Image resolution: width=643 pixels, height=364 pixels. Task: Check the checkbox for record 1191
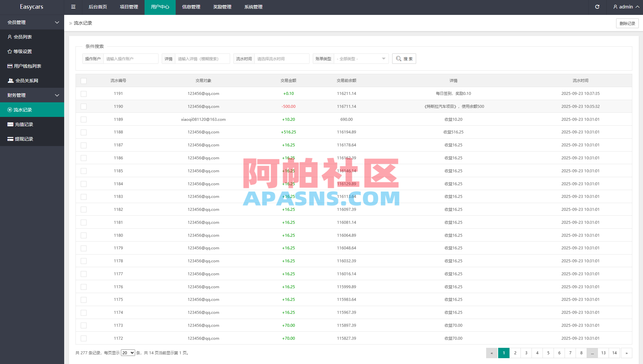84,94
